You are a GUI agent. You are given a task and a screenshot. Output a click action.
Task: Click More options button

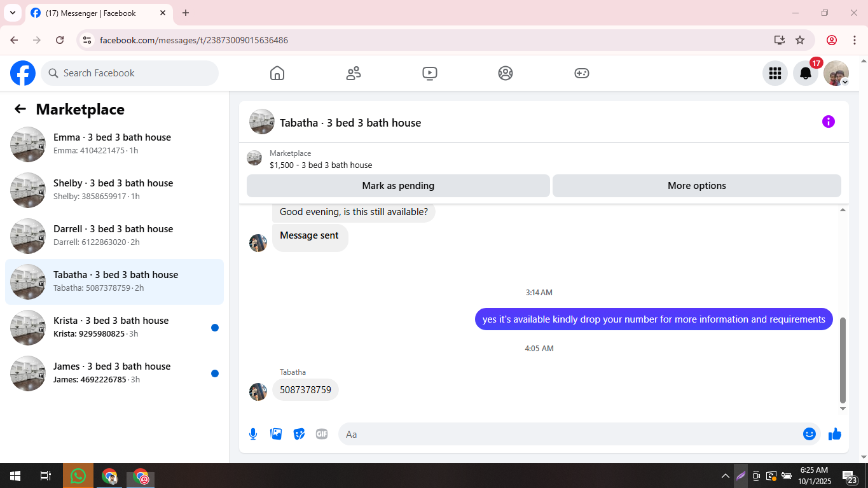(x=697, y=186)
